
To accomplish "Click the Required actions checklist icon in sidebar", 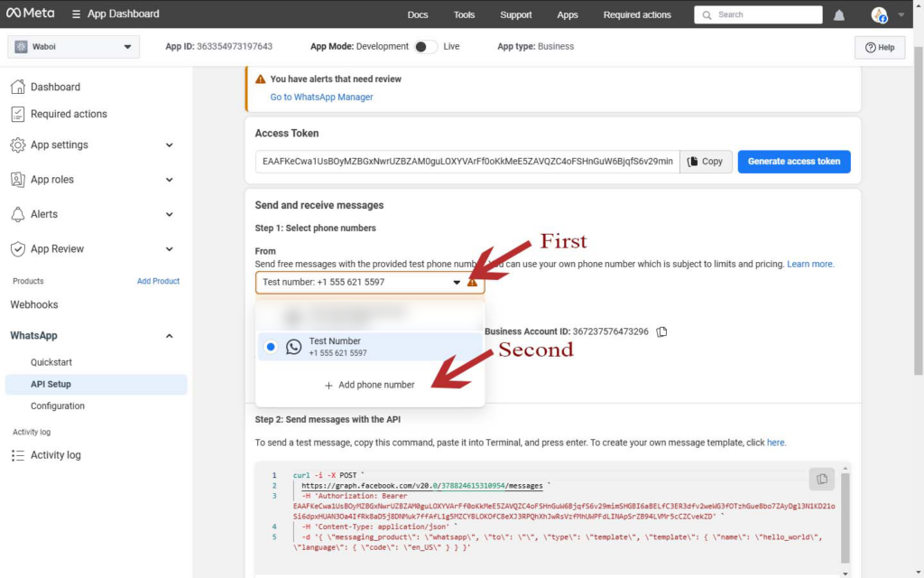I will 18,114.
